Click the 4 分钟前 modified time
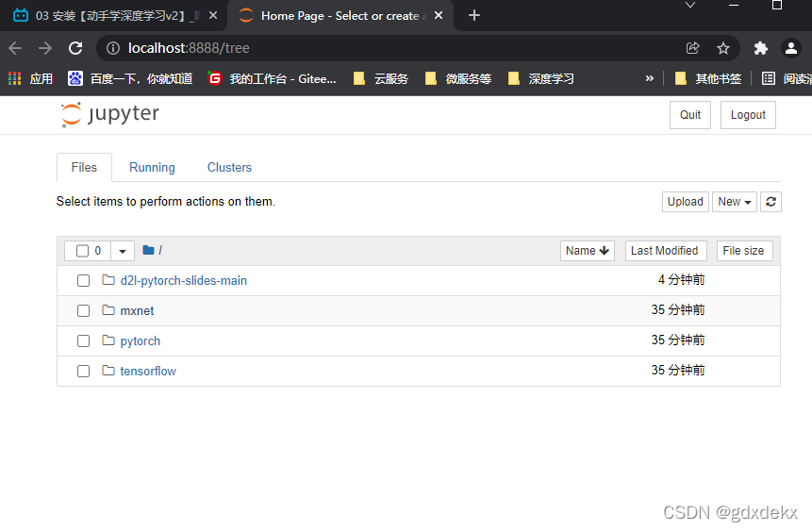 pos(681,280)
